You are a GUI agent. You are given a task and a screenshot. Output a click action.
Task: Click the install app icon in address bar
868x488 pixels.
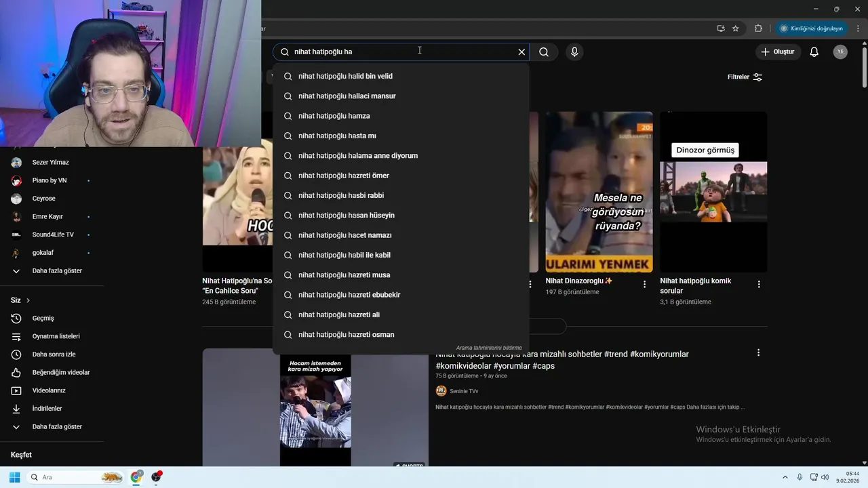point(720,28)
